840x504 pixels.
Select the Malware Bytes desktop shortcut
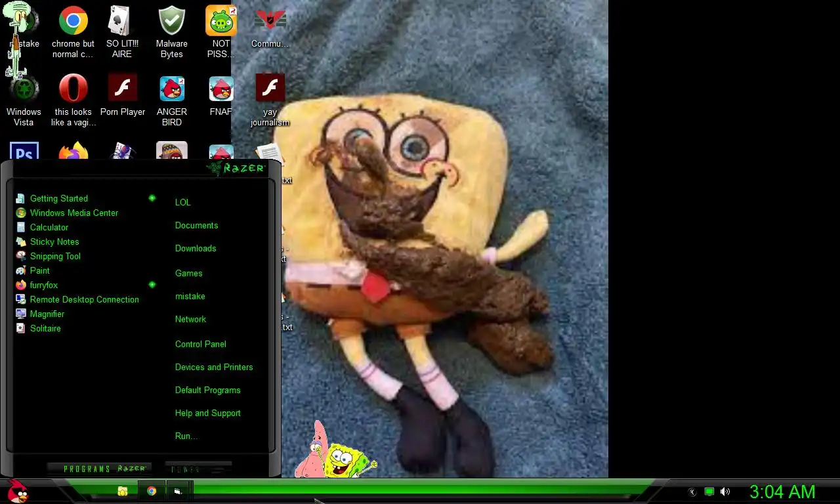pyautogui.click(x=172, y=33)
